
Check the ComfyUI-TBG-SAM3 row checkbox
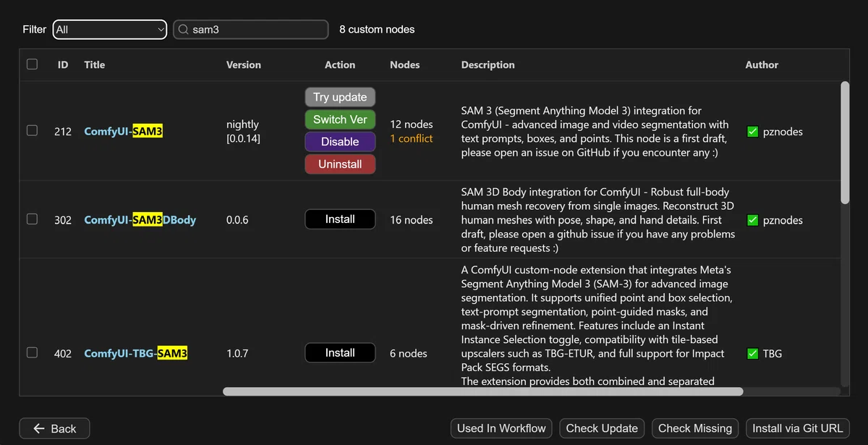tap(32, 352)
